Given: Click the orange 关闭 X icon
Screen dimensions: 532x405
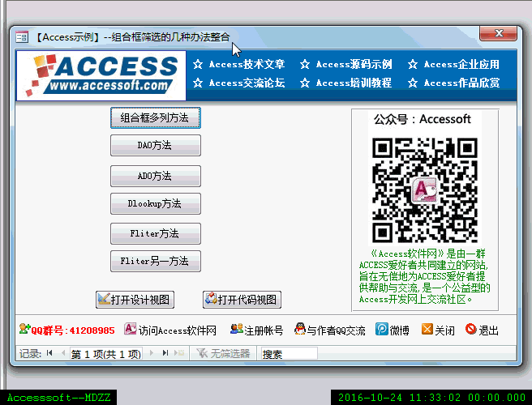Looking at the screenshot, I should pos(427,329).
